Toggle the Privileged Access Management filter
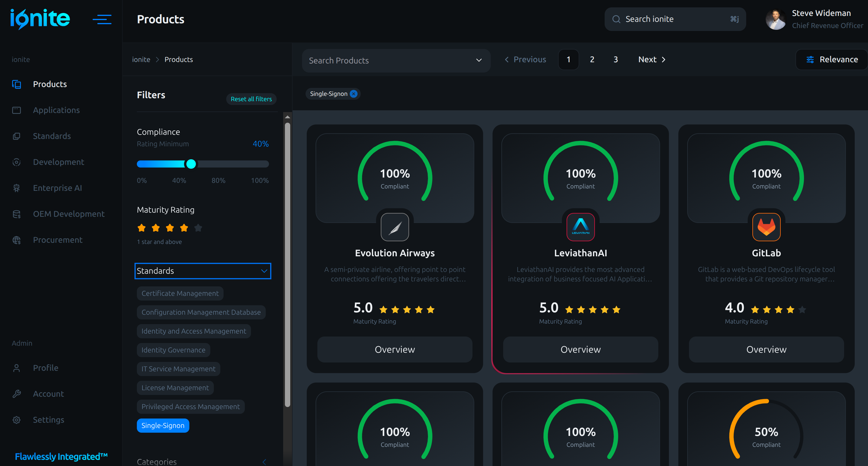This screenshot has height=466, width=868. 191,407
